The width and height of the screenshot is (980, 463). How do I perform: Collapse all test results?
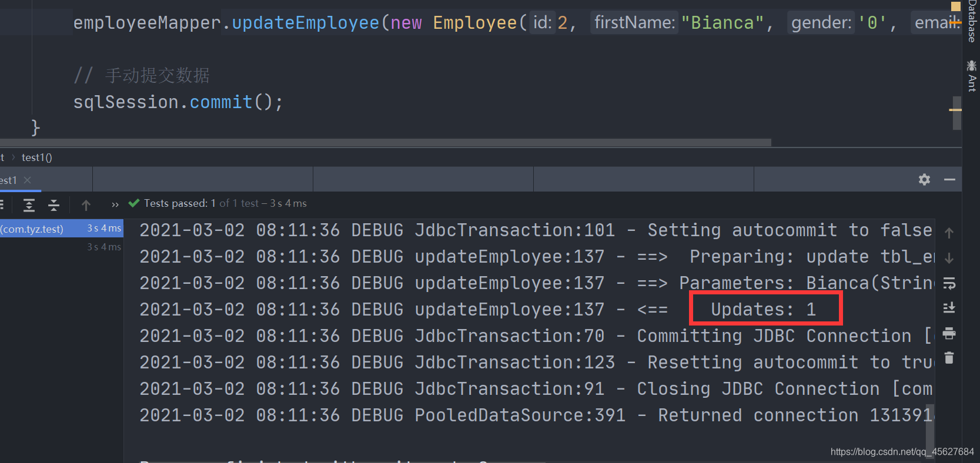coord(53,205)
